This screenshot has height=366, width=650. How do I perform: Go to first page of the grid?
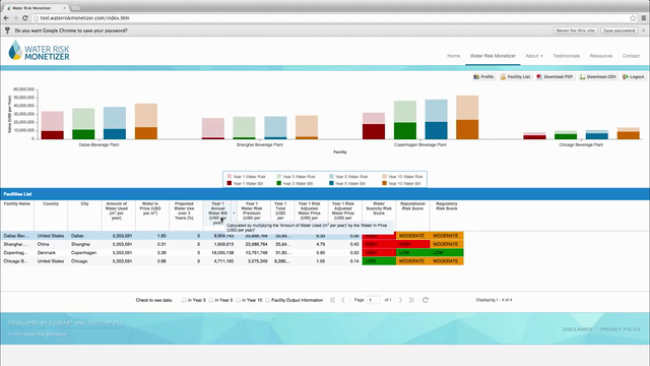(x=332, y=300)
